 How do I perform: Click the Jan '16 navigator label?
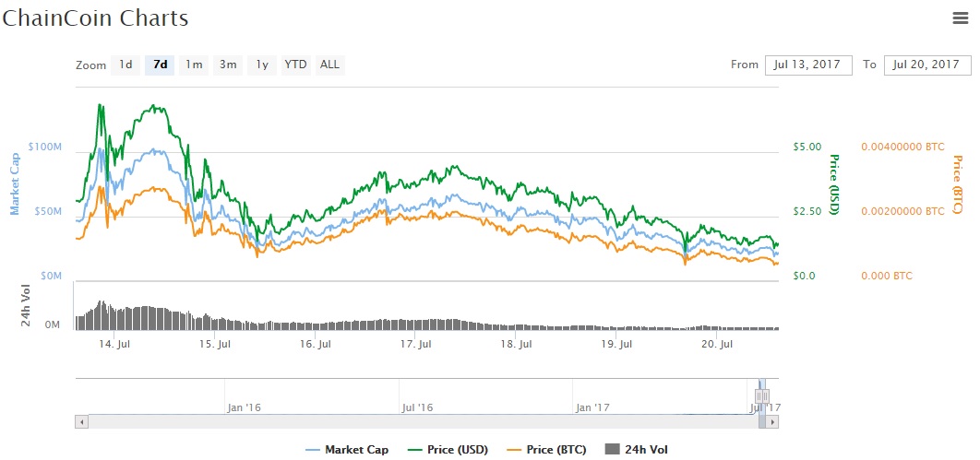[244, 407]
